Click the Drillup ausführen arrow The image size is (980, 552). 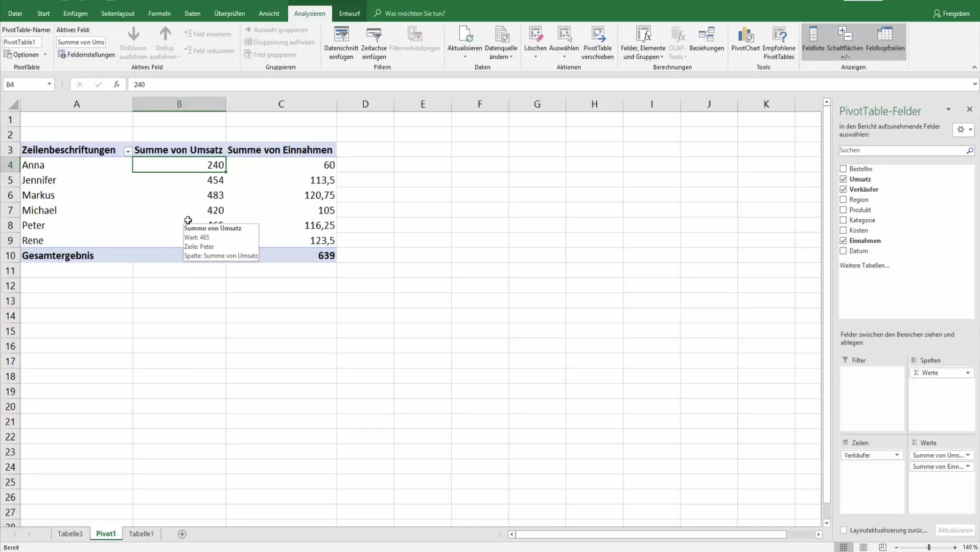click(x=165, y=34)
